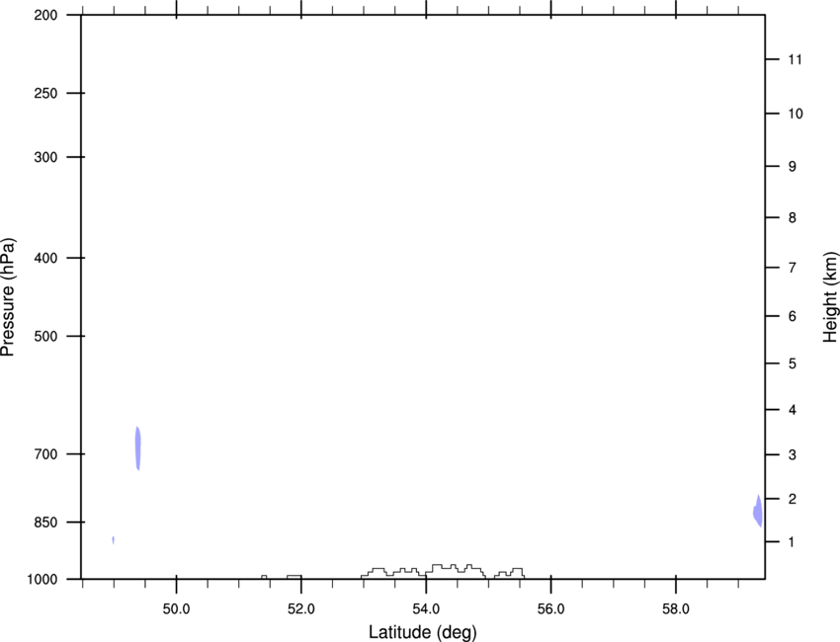Click the 'Height (km)' axis title
The width and height of the screenshot is (840, 642).
click(830, 296)
